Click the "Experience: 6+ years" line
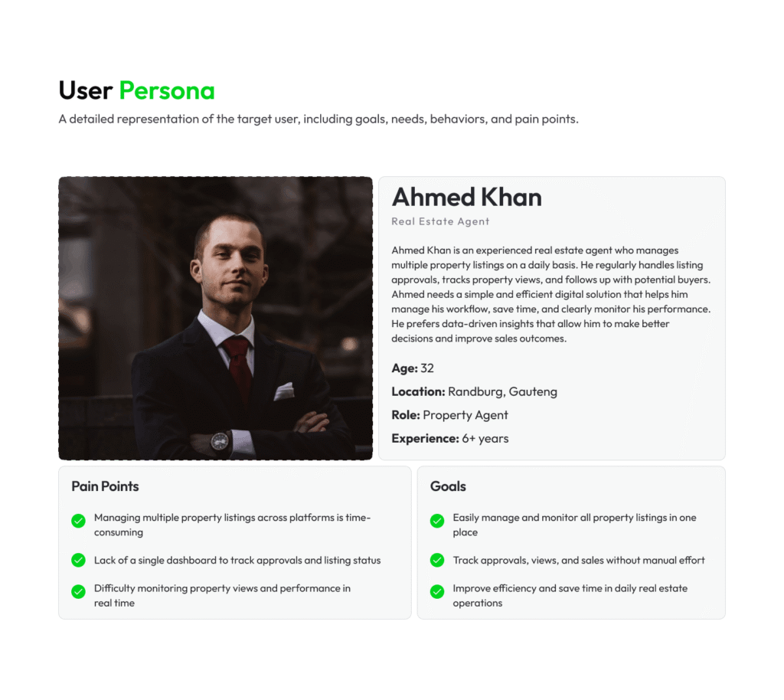 click(449, 439)
